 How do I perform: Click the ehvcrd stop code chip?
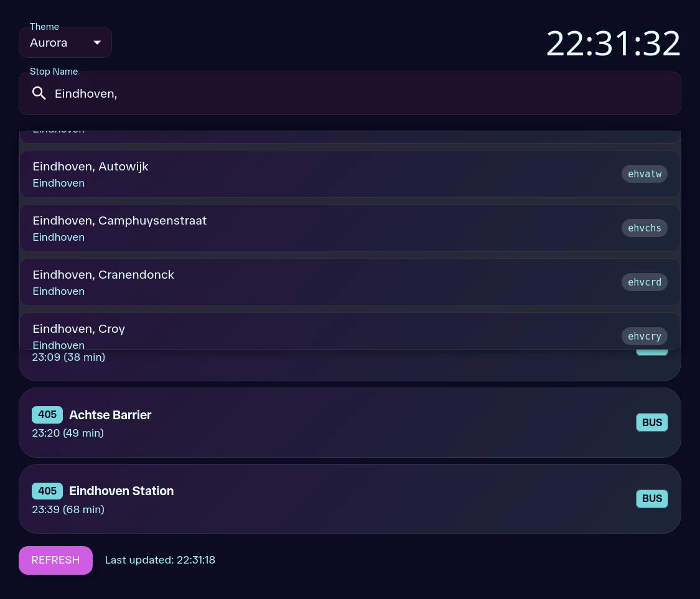point(644,282)
